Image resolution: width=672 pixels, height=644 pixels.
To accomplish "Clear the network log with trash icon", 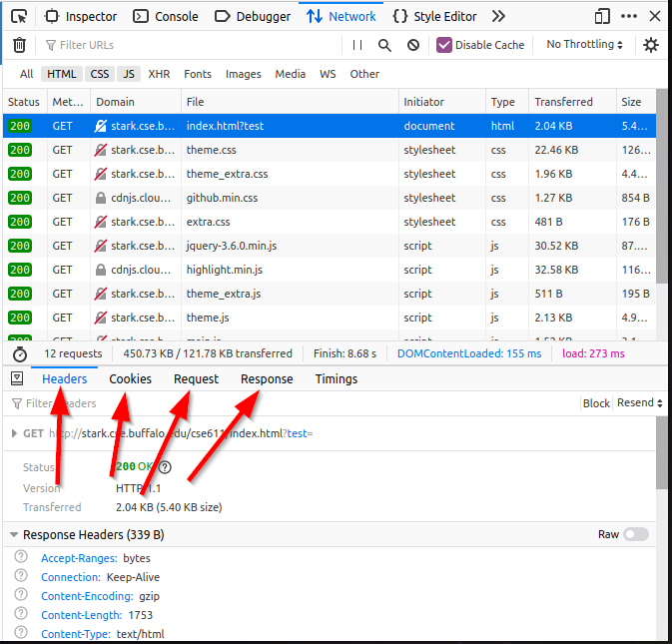I will coord(19,45).
